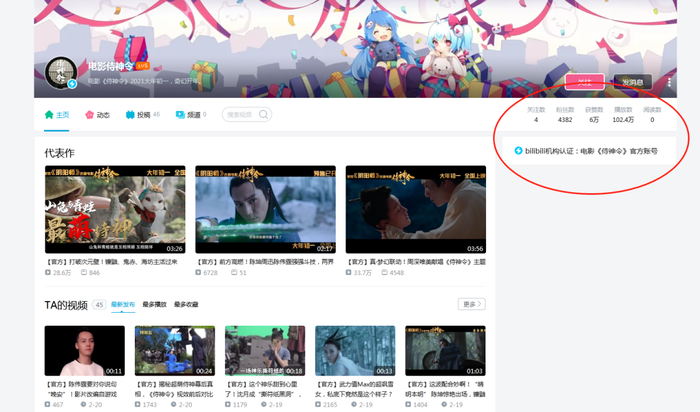Click the bilibili机构认证 lightning icon
The image size is (700, 412).
[518, 151]
